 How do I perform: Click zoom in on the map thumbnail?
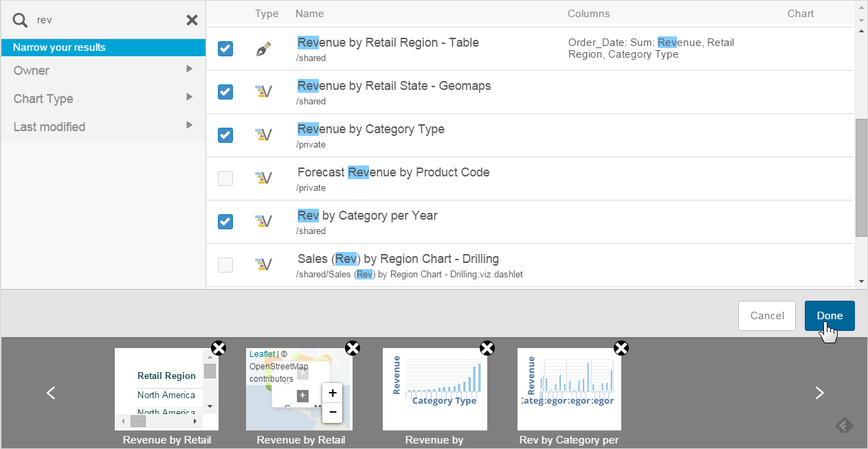pos(332,393)
